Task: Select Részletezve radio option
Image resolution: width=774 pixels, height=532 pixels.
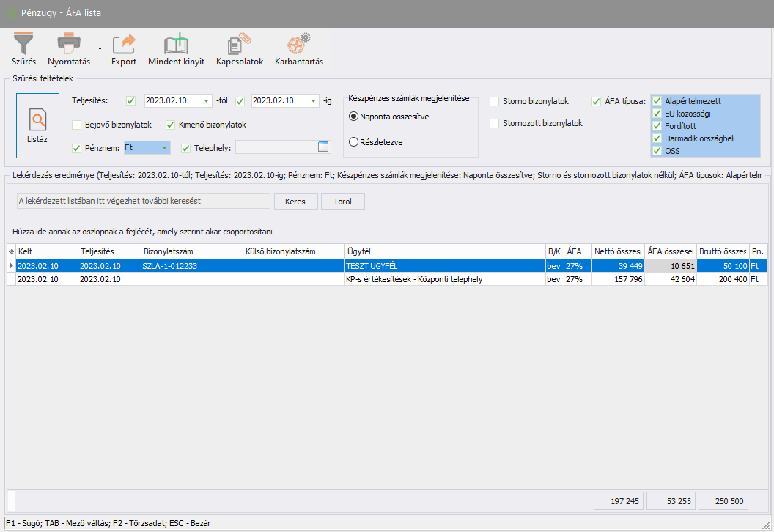Action: 353,142
